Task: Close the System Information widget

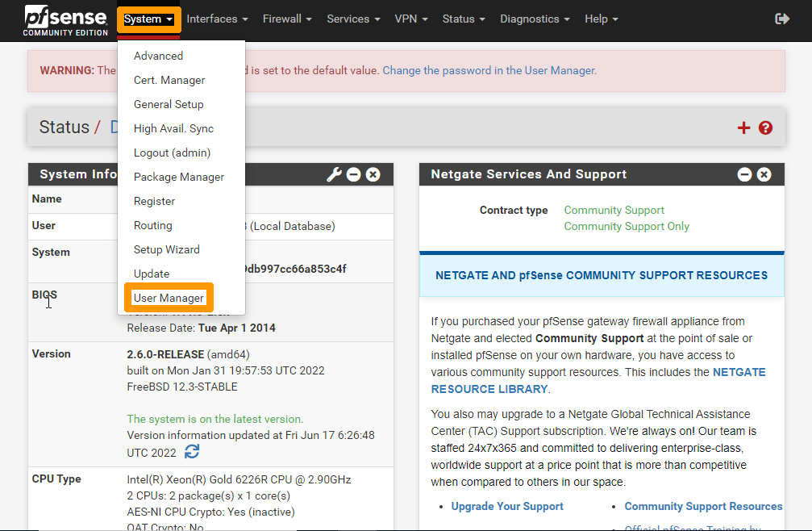Action: (x=373, y=174)
